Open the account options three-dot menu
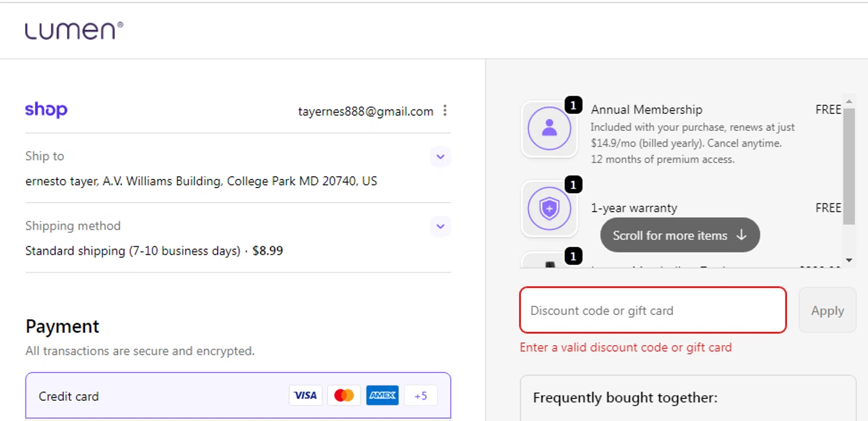This screenshot has height=421, width=868. 444,110
